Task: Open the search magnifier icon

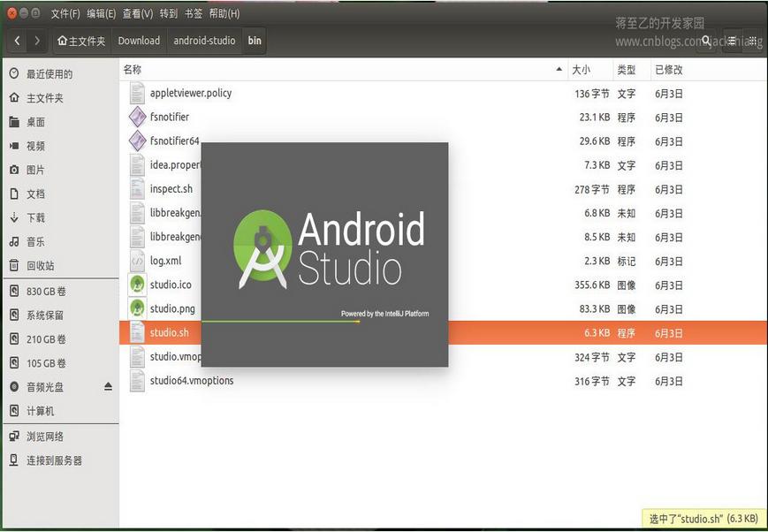Action: point(706,41)
